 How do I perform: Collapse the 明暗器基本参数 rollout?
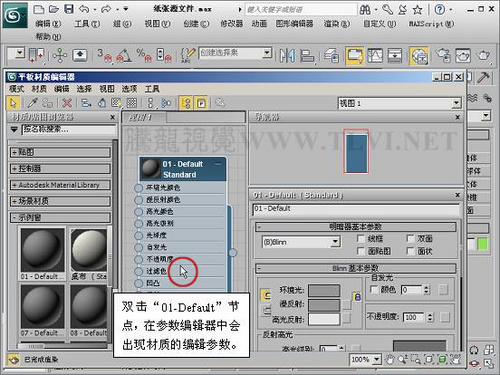(x=355, y=227)
